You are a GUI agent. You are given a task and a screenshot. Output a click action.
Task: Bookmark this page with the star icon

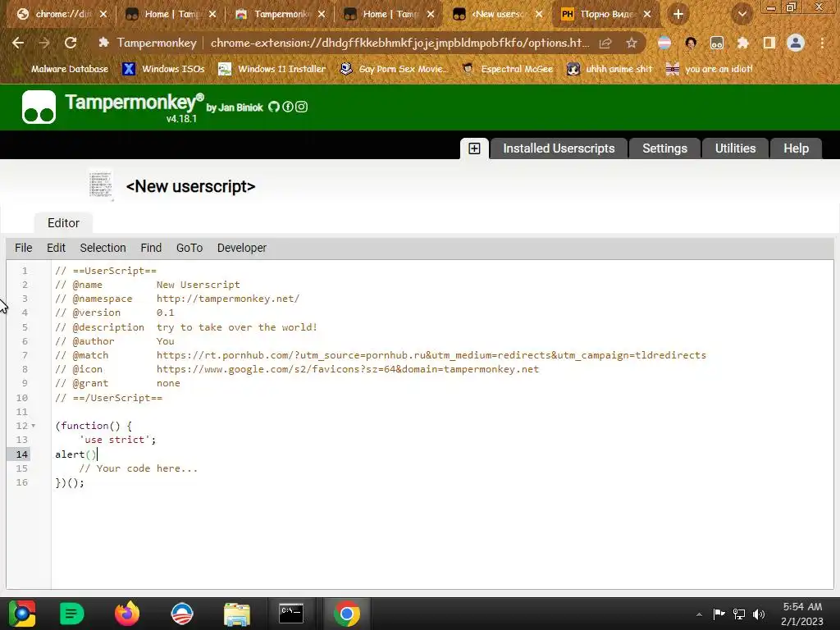[x=632, y=43]
